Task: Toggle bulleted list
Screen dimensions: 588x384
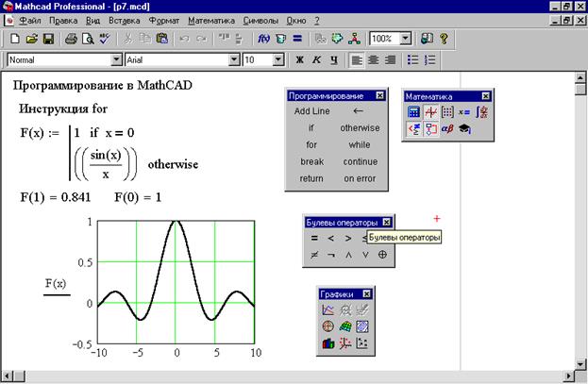Action: coord(412,60)
